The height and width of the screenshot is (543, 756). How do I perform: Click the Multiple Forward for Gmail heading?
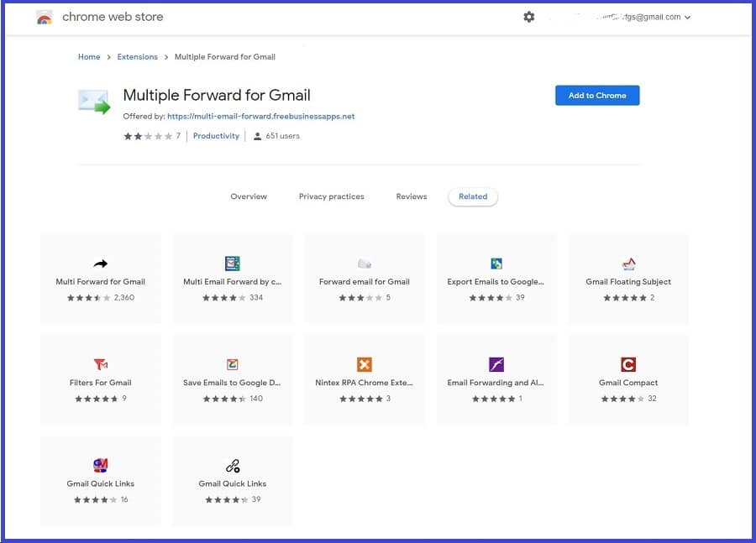[x=217, y=95]
